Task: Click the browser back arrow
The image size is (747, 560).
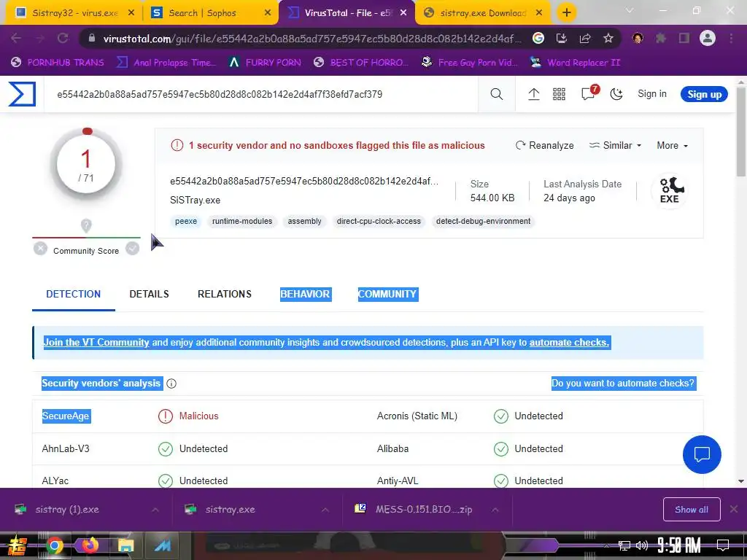Action: pos(16,38)
